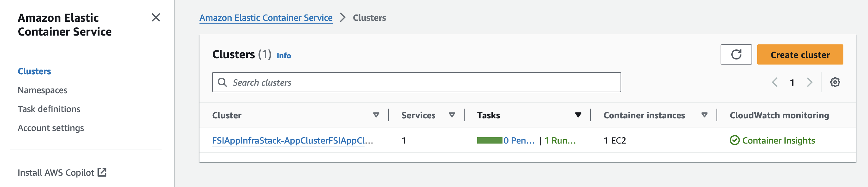Sort table by Container instances column
This screenshot has width=868, height=187.
704,115
